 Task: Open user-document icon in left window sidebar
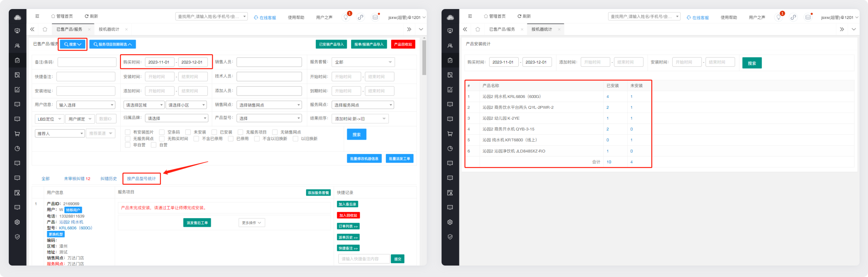tap(17, 193)
